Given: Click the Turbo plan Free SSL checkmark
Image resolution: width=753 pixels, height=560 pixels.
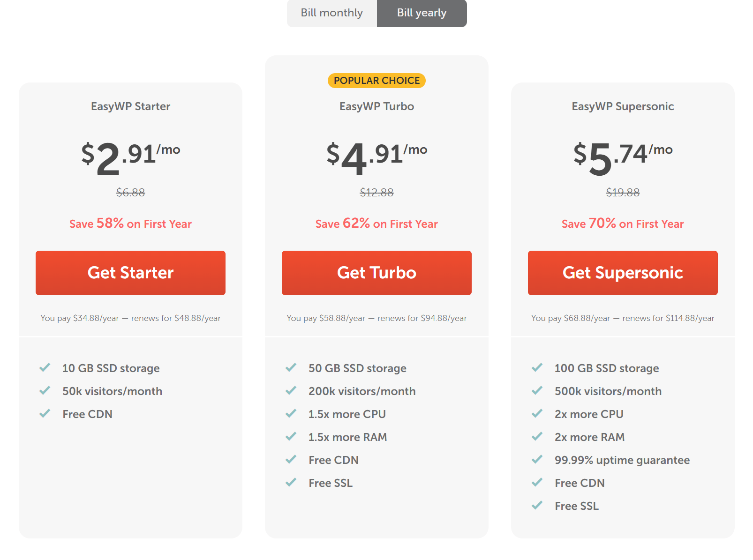Looking at the screenshot, I should [x=291, y=482].
